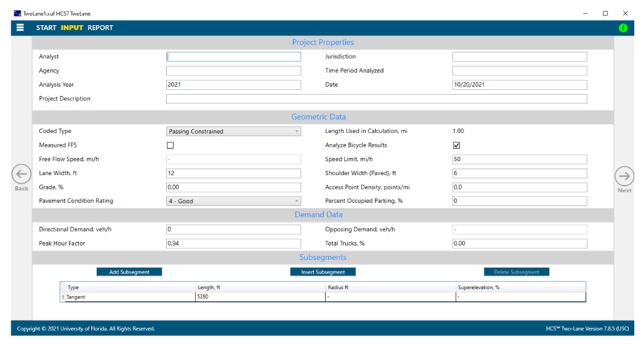Click the Agency input field
Screen dimensions: 644x344
coord(233,71)
